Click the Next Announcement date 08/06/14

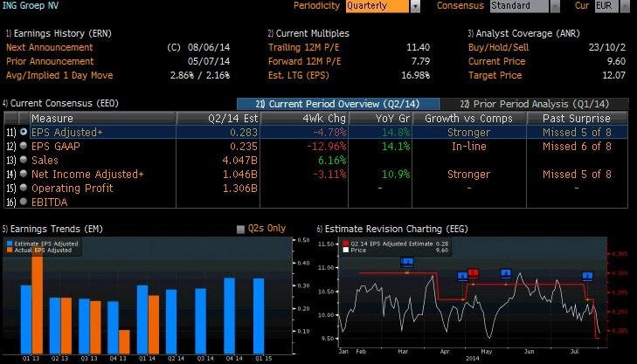coord(209,47)
